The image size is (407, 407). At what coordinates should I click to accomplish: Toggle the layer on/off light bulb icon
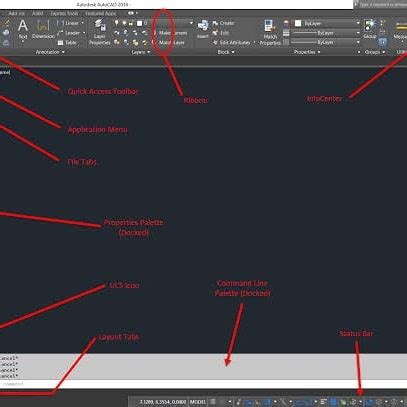coord(117,23)
